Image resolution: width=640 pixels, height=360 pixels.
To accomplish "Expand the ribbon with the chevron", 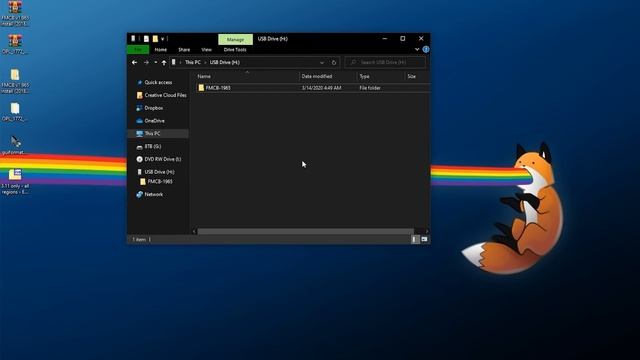I will 417,49.
